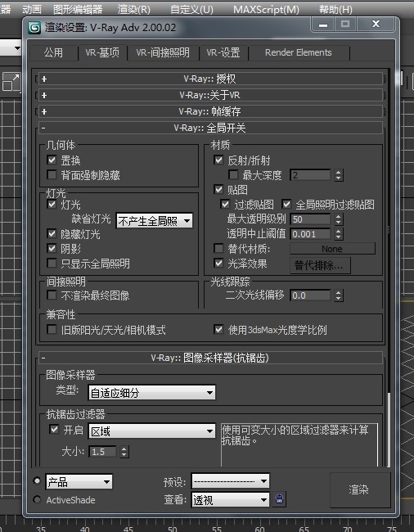Screen dimensions: 414x532
Task: Click 二次光线偏移 value field
Action: (x=310, y=295)
